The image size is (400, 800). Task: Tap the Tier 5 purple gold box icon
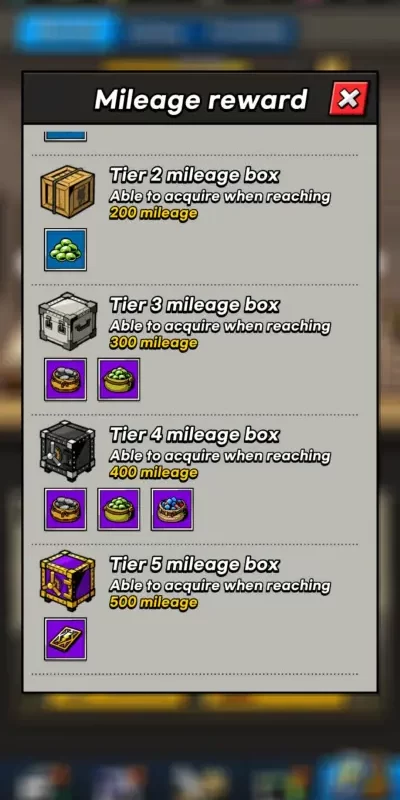pos(67,581)
